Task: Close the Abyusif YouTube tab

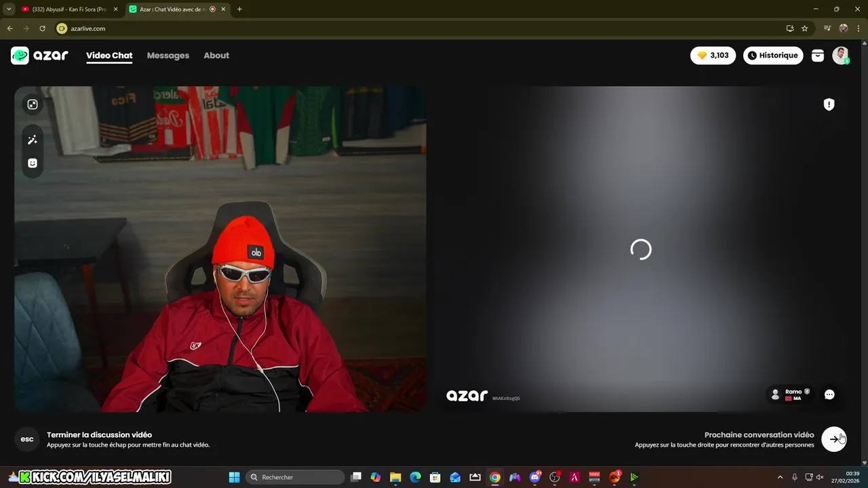Action: point(115,9)
